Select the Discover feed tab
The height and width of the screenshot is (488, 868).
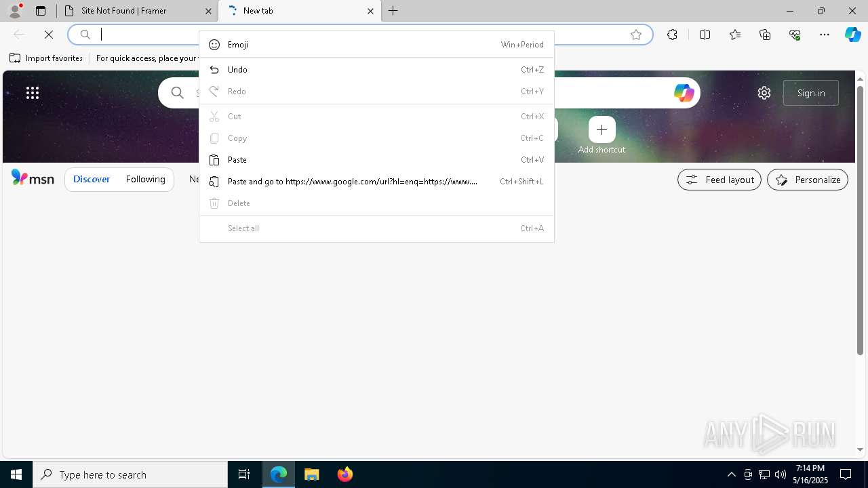pyautogui.click(x=92, y=180)
